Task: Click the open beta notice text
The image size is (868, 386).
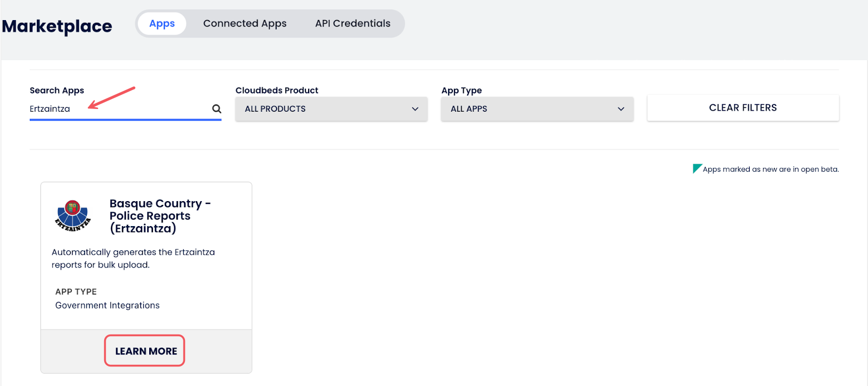Action: tap(770, 169)
